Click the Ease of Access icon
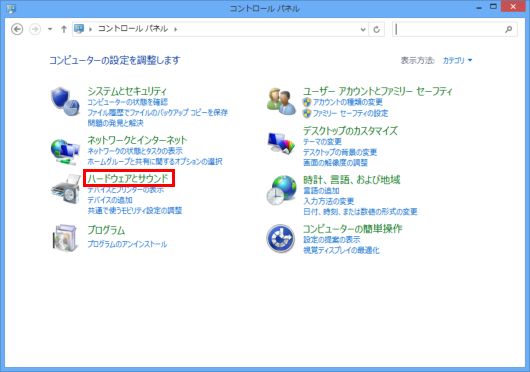Screen dimensions: 530x372 coord(280,239)
